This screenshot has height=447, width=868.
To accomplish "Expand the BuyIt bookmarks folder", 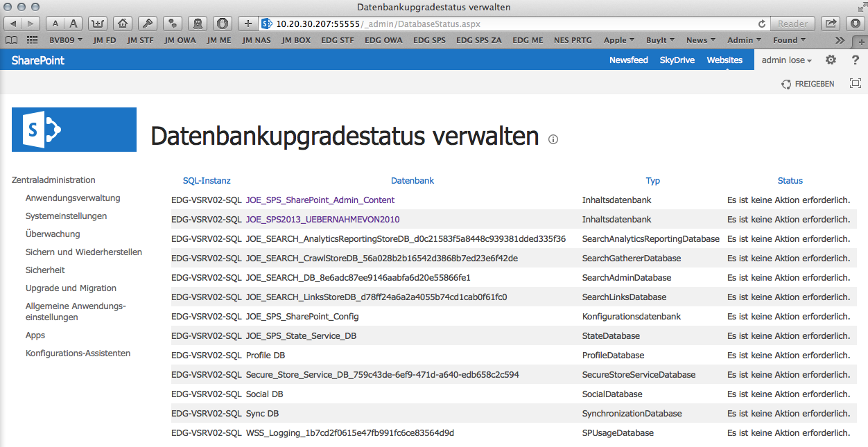I will coord(661,40).
